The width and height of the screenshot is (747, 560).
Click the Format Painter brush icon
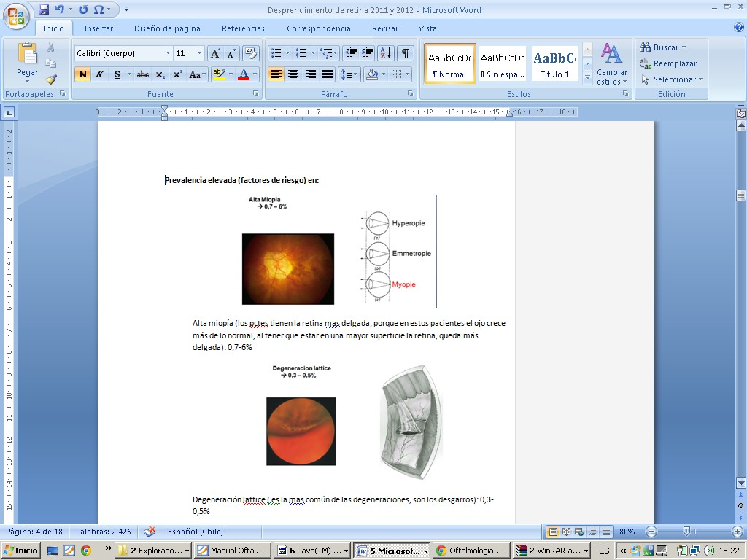pos(51,79)
